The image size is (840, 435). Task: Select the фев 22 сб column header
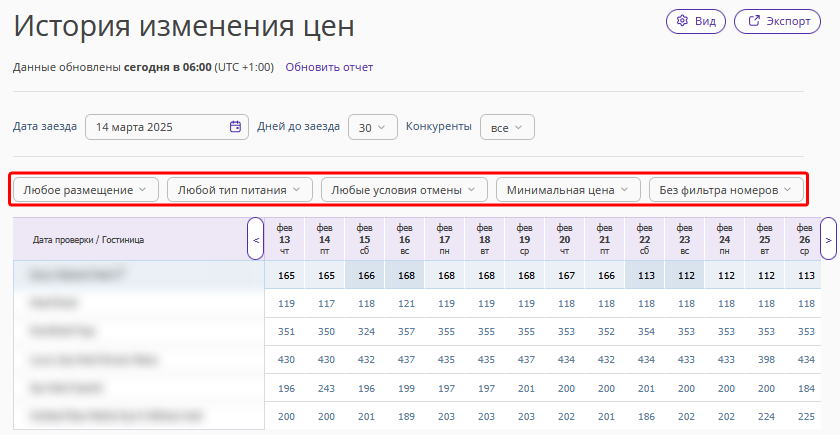tap(644, 239)
